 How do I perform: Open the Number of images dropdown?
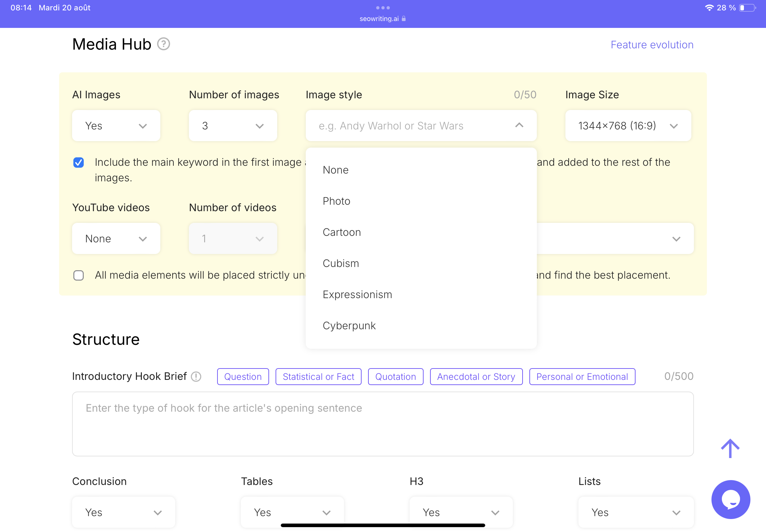(233, 126)
